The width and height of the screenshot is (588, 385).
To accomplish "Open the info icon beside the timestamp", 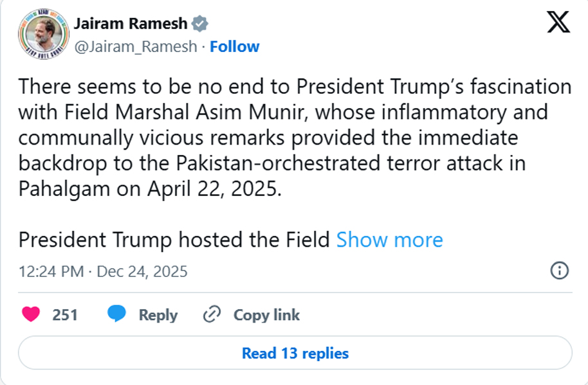I will [560, 271].
